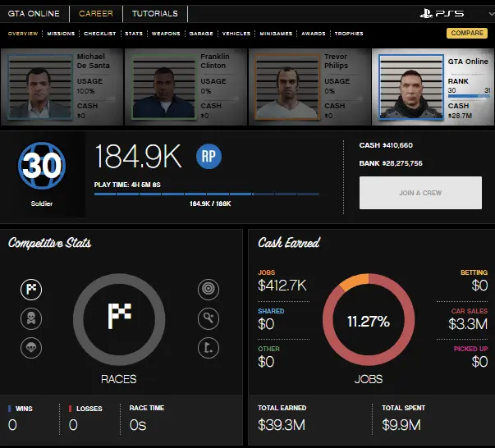Open the Trophies section
Image resolution: width=495 pixels, height=448 pixels.
pos(349,34)
